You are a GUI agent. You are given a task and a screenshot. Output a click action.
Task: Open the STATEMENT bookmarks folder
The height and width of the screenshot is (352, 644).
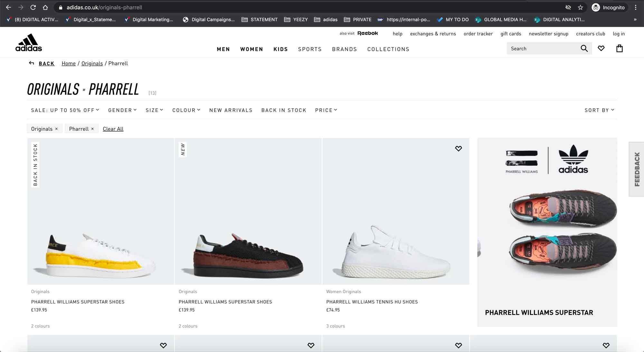tap(260, 20)
